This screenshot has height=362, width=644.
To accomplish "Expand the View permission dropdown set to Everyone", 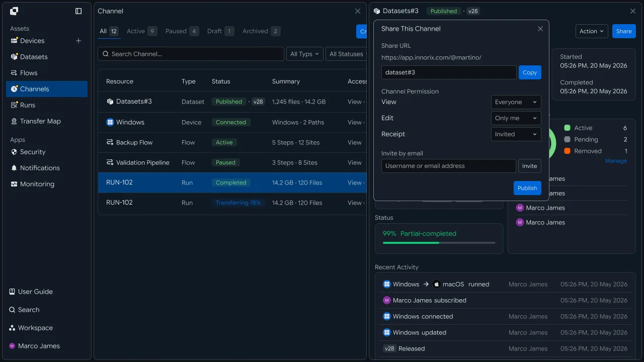I will [516, 102].
